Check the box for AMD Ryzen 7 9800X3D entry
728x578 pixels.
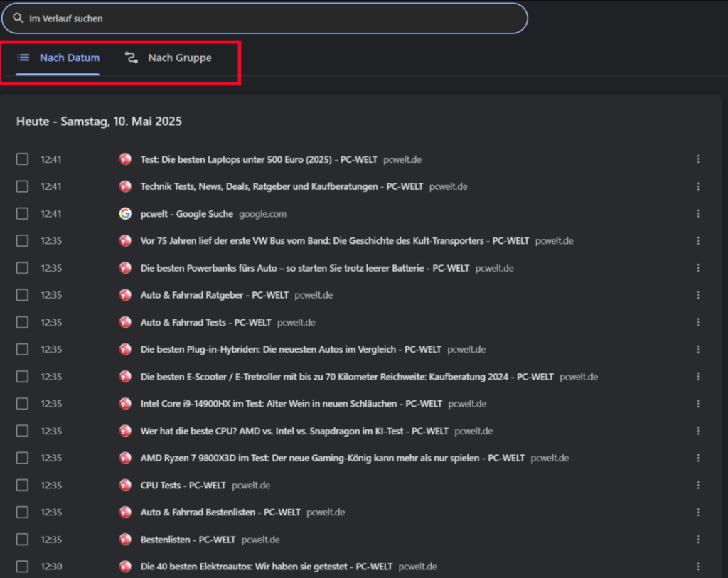(x=23, y=458)
